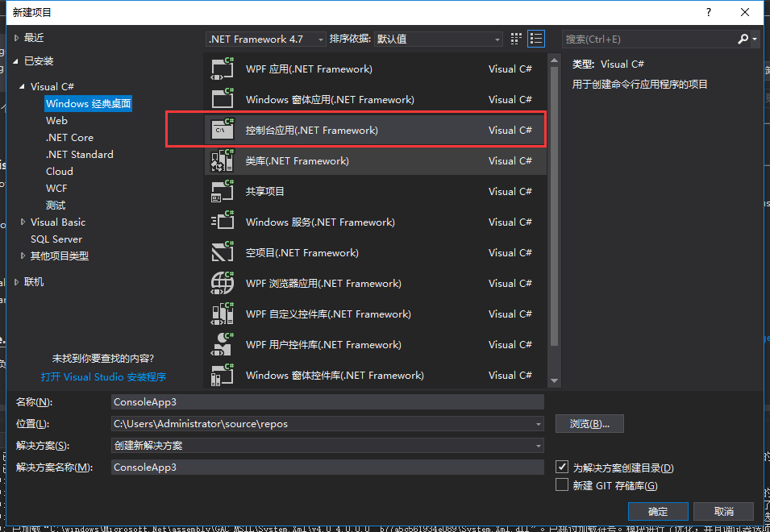Select Windows 经典桌面 category
The height and width of the screenshot is (532, 770).
pos(89,103)
